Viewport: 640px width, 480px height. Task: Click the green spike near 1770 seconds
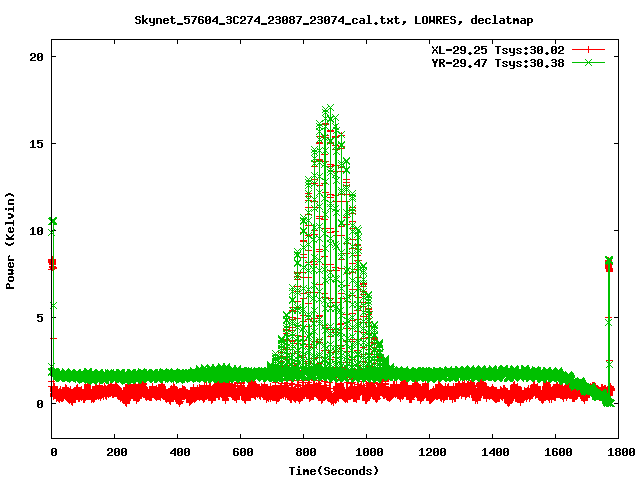tap(609, 331)
